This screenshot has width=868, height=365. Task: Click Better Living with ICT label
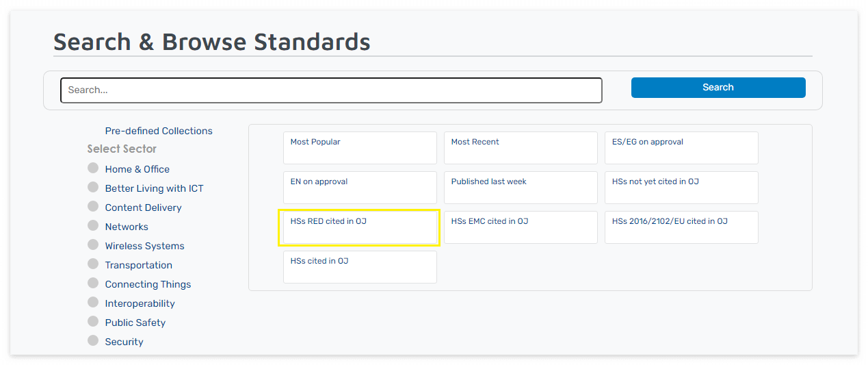[x=155, y=188]
